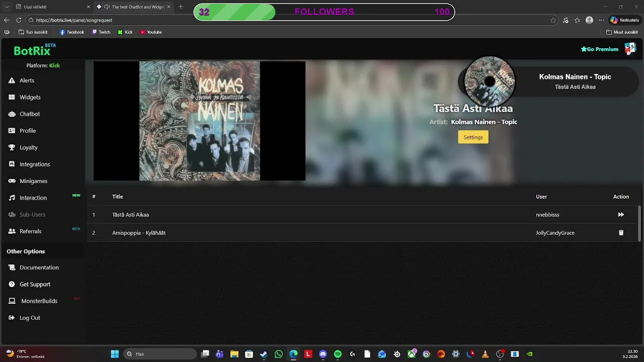The width and height of the screenshot is (644, 362).
Task: Click the username JollyCandyGrace
Action: pos(555,233)
